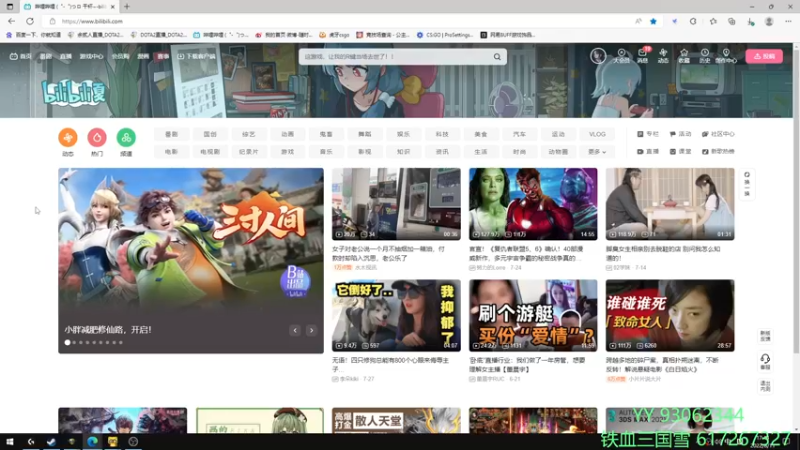Open browser settings and more menu
This screenshot has height=450, width=800.
click(788, 21)
